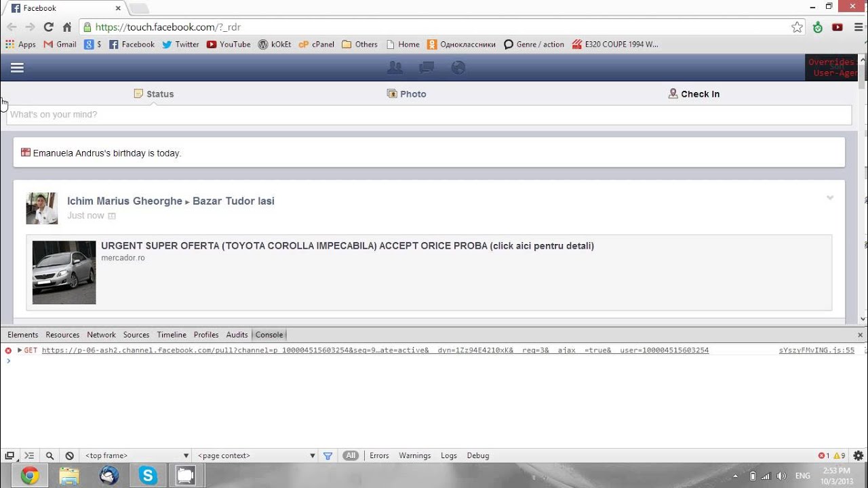Open Thunderbird from the taskbar

(108, 476)
